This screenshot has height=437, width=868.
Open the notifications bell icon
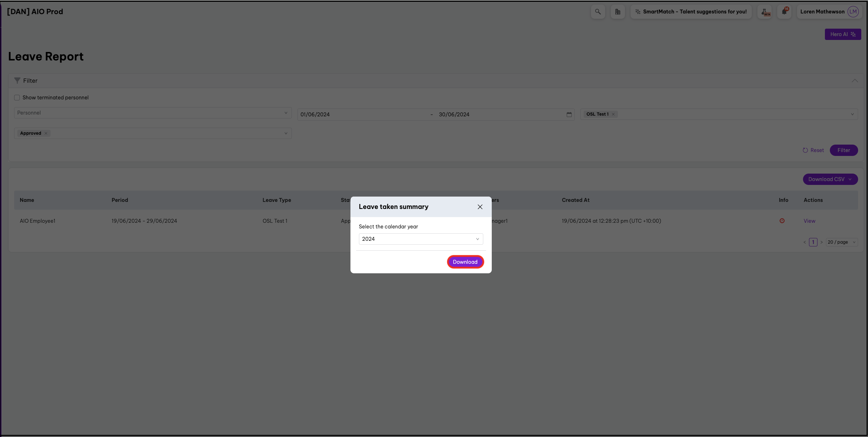coord(784,12)
